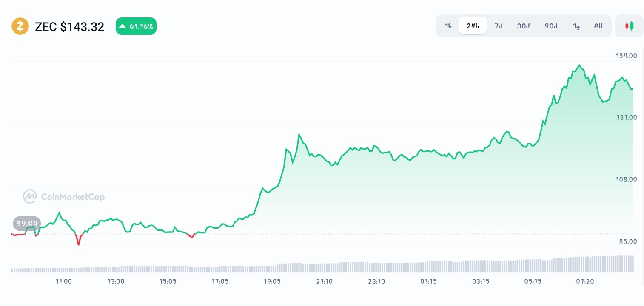Click the ZEC $143.32 price label
644x306 pixels.
(x=69, y=26)
